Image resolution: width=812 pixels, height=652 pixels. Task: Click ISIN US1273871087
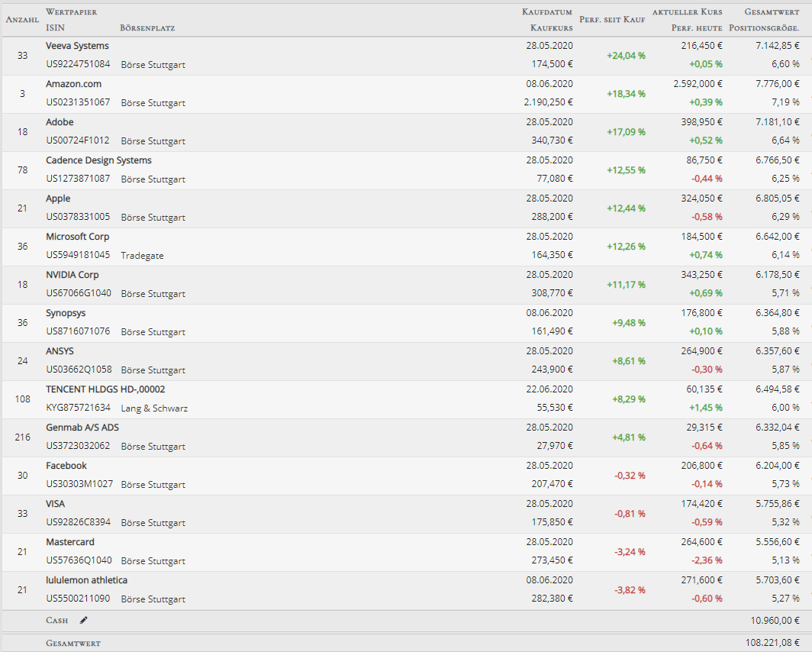point(78,179)
